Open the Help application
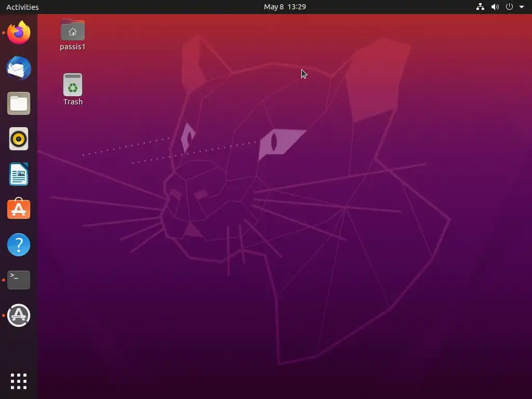The image size is (532, 399). [19, 245]
